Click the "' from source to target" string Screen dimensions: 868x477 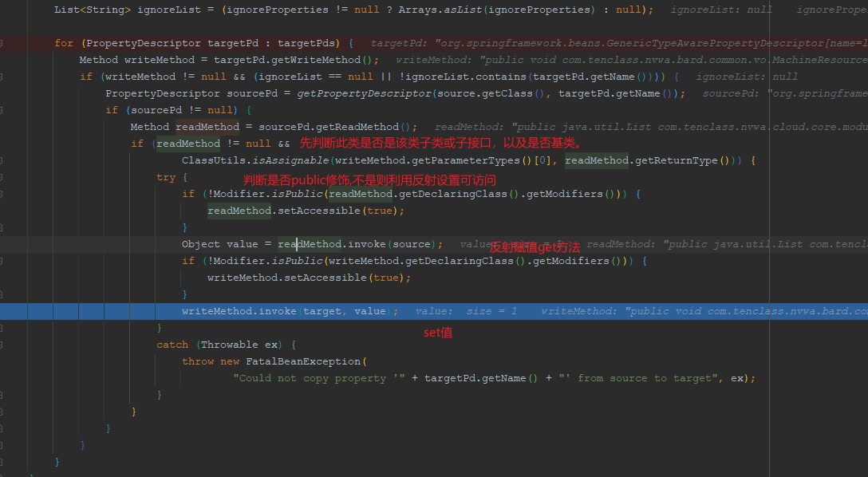point(638,379)
